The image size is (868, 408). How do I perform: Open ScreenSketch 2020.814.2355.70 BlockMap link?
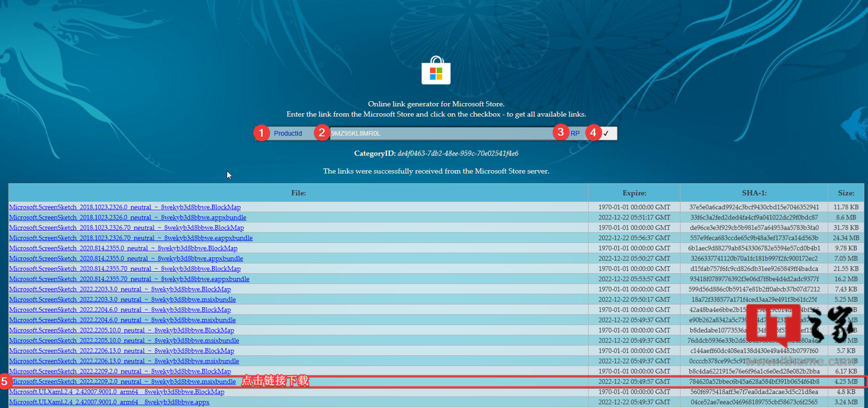pyautogui.click(x=125, y=269)
